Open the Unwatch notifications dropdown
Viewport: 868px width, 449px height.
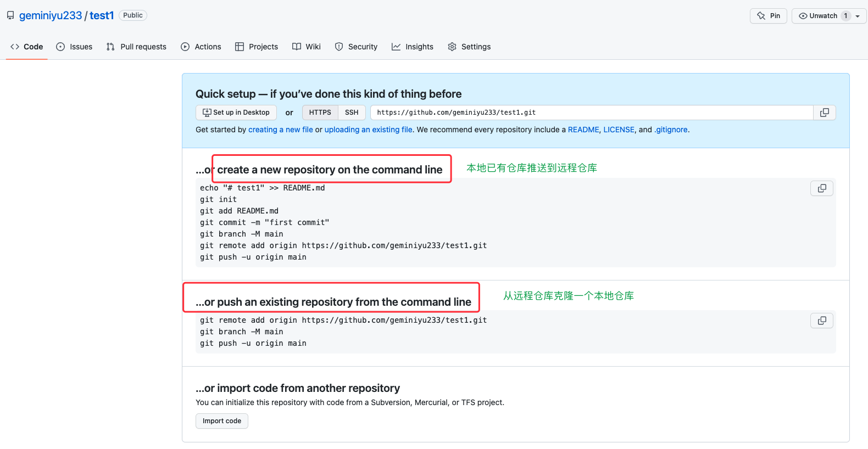[x=828, y=16]
